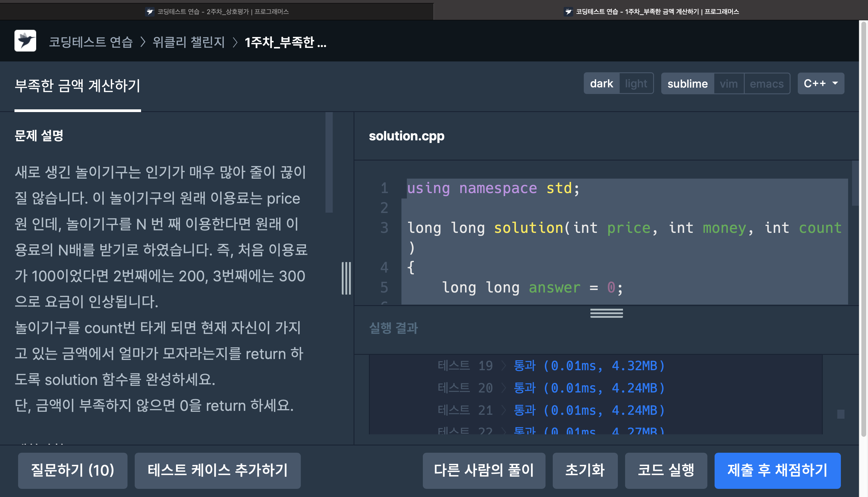The width and height of the screenshot is (868, 497).
Task: Click the vertical panel resize handle
Action: click(x=346, y=278)
